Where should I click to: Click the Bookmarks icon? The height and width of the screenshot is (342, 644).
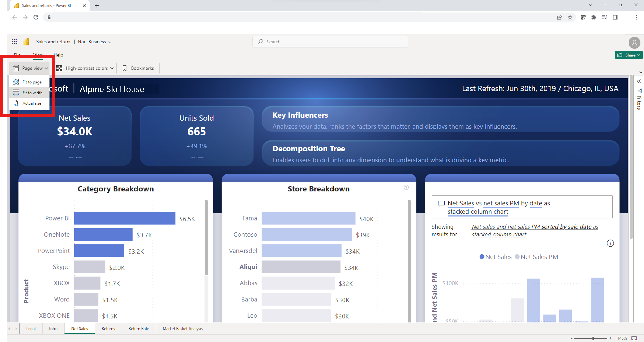tap(124, 68)
